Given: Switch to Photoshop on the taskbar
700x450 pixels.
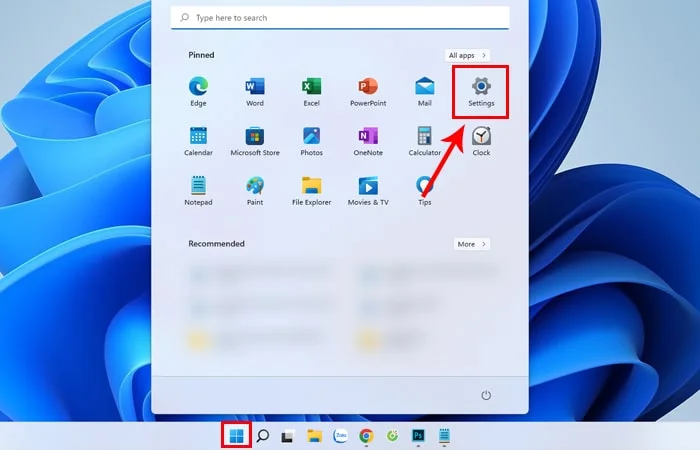Looking at the screenshot, I should click(418, 435).
